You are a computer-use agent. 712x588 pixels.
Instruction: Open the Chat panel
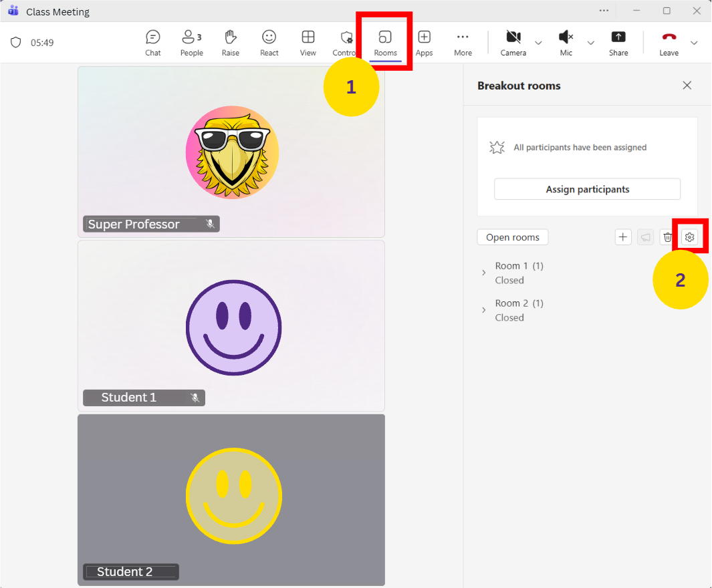153,42
